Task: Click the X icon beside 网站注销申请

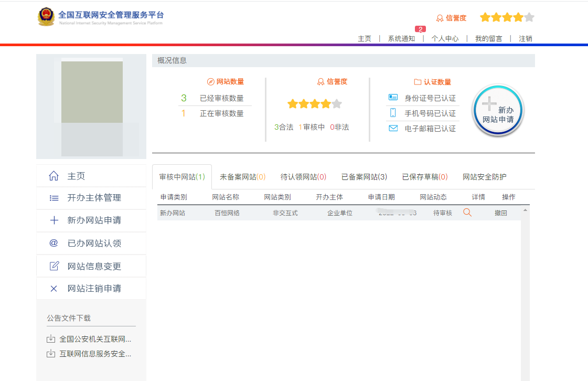Action: pyautogui.click(x=54, y=288)
